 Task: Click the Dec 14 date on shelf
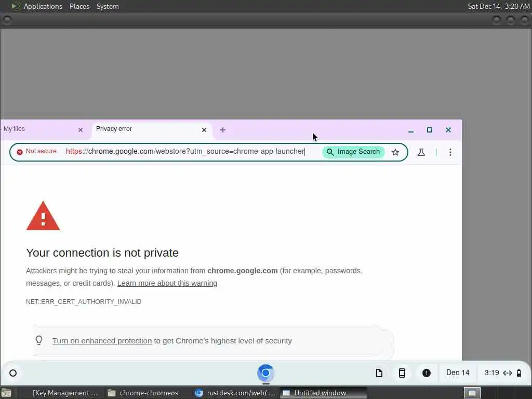[x=458, y=373]
